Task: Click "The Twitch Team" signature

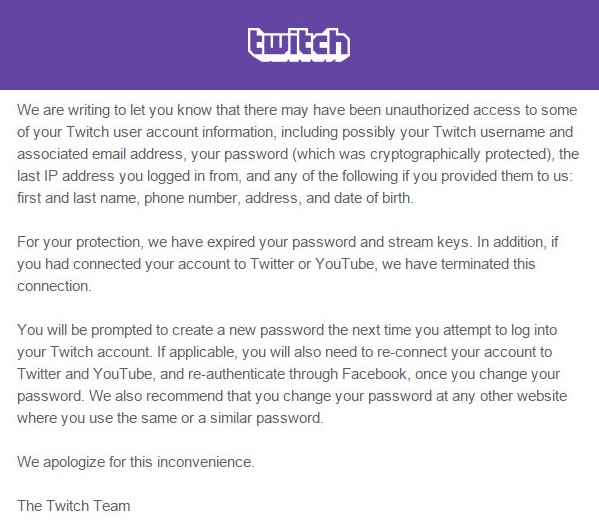Action: click(74, 506)
